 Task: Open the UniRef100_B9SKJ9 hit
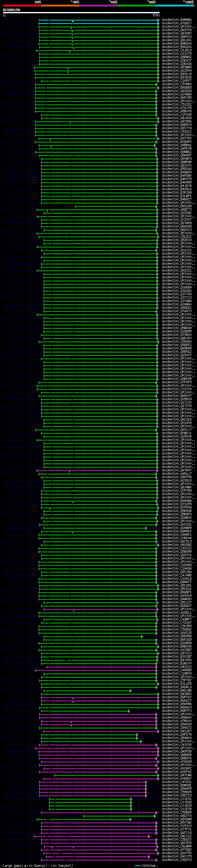[177, 74]
